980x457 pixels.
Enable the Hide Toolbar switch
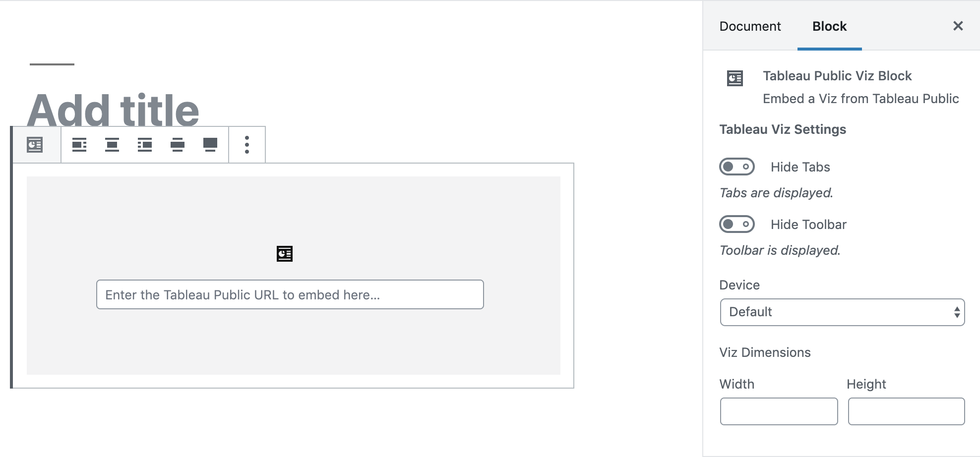(x=737, y=224)
